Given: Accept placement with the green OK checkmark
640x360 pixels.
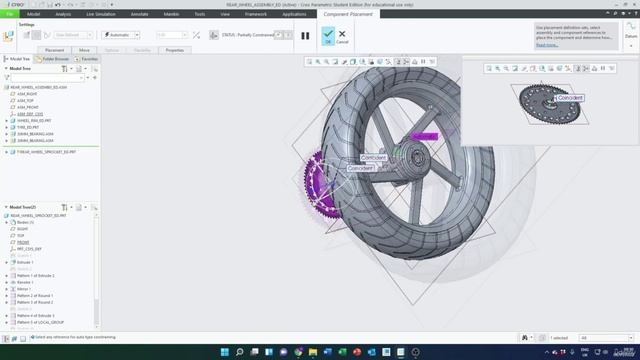Looking at the screenshot, I should (x=328, y=36).
